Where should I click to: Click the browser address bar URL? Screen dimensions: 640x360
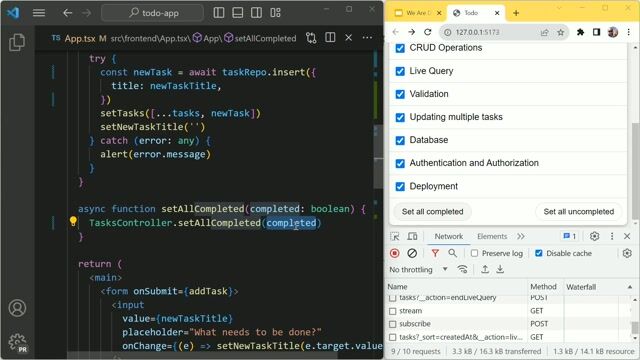(477, 32)
